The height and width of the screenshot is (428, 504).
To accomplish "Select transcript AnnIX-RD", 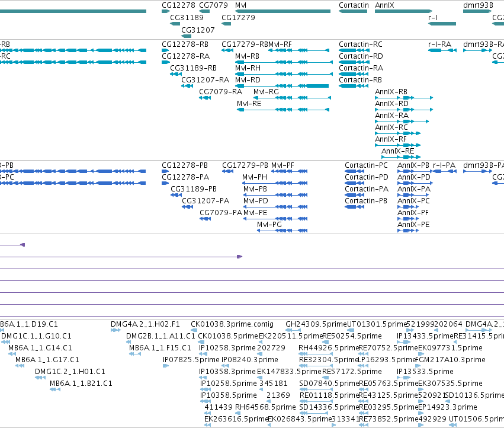I will pos(391,104).
